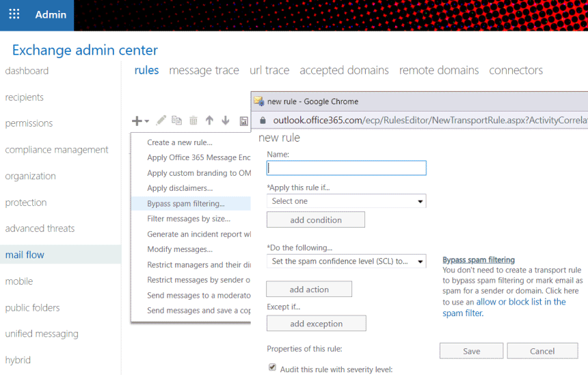Select mail flow in the sidebar
This screenshot has width=588, height=375.
click(60, 255)
